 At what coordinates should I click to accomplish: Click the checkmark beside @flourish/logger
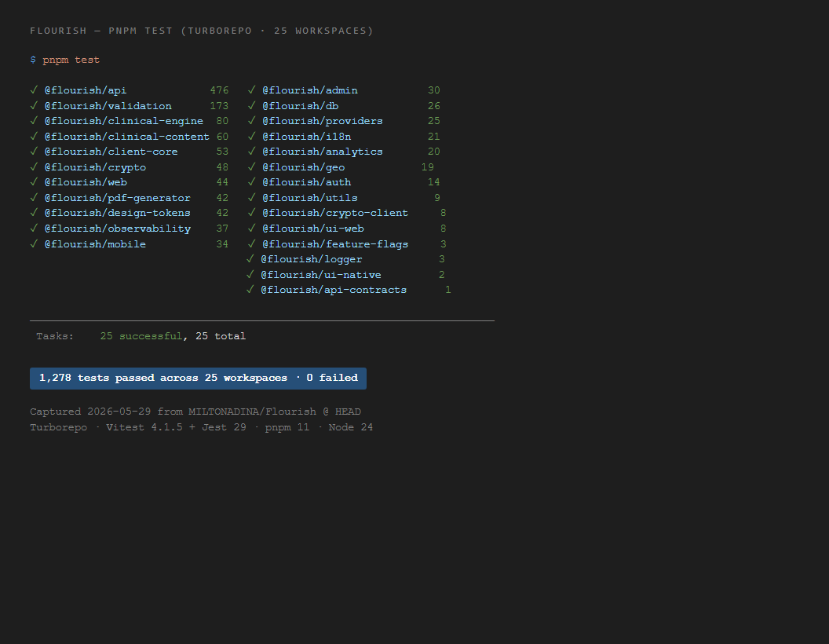[x=250, y=259]
